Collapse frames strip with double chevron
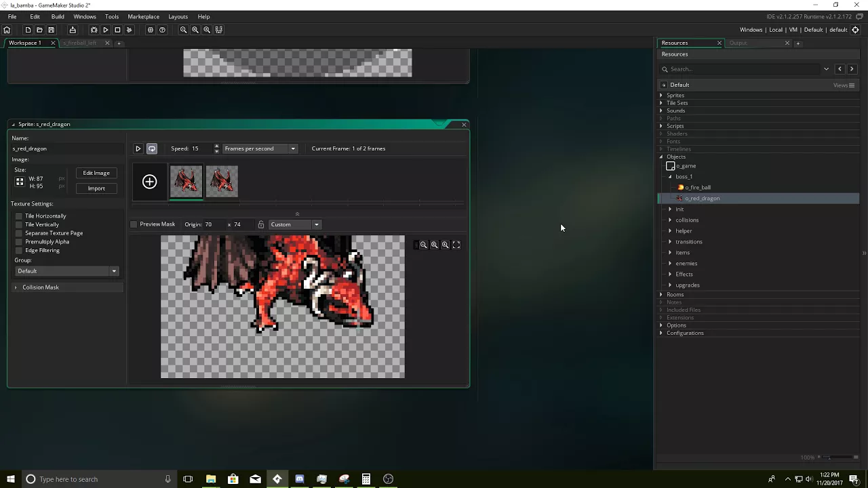868x488 pixels. [297, 213]
